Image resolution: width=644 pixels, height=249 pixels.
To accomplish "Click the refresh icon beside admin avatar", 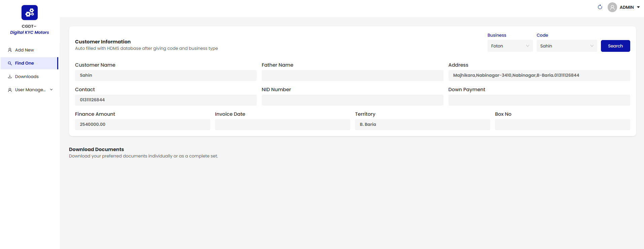I will pos(600,7).
